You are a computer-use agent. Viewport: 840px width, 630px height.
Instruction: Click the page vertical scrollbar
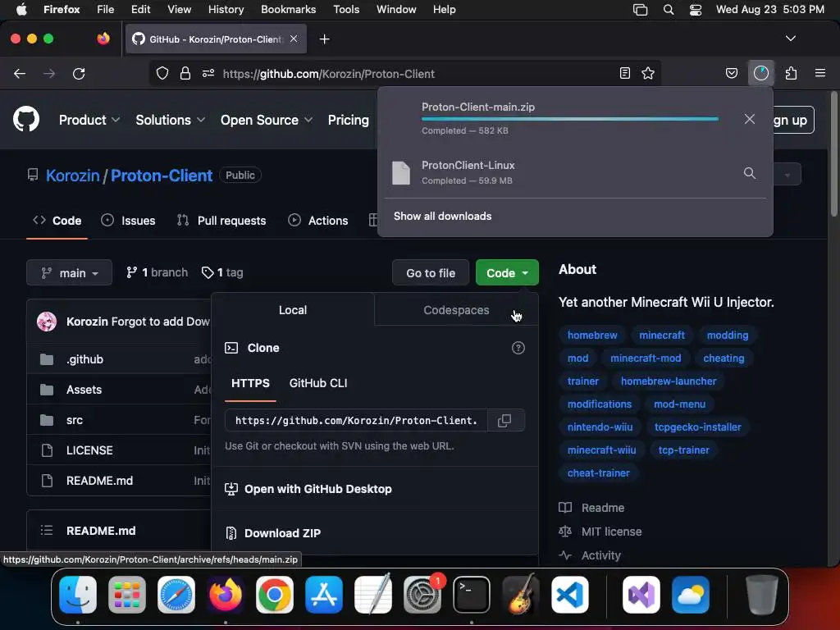[833, 155]
